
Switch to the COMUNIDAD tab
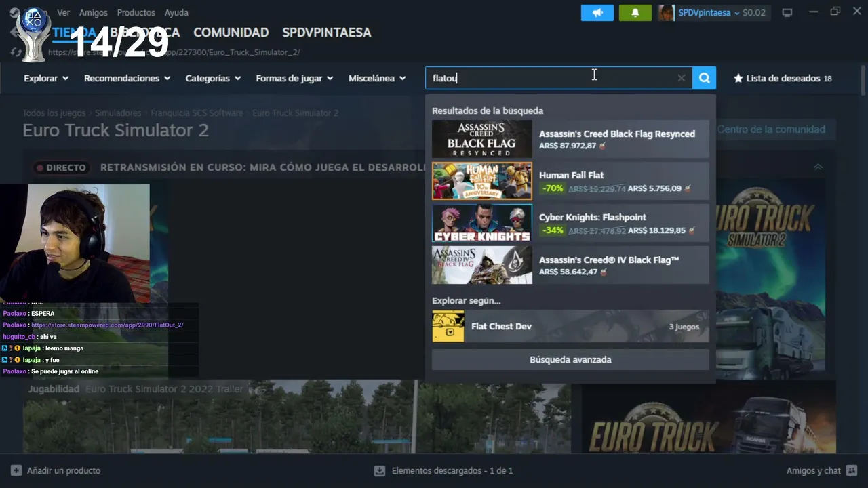point(231,32)
